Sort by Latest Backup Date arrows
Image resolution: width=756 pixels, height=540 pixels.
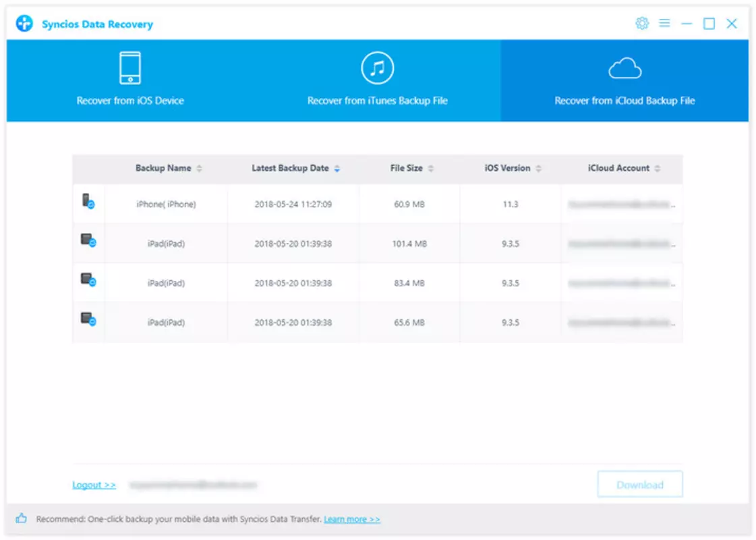tap(337, 169)
